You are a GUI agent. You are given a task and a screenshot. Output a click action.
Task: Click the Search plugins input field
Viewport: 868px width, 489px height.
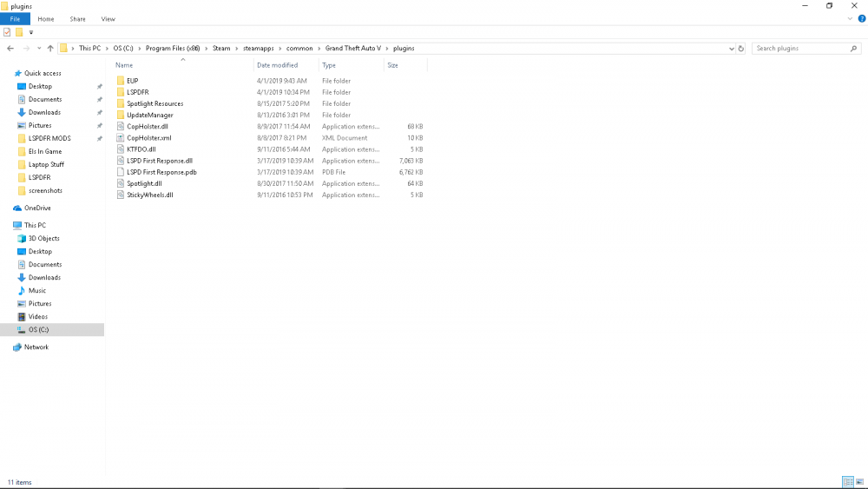click(799, 48)
